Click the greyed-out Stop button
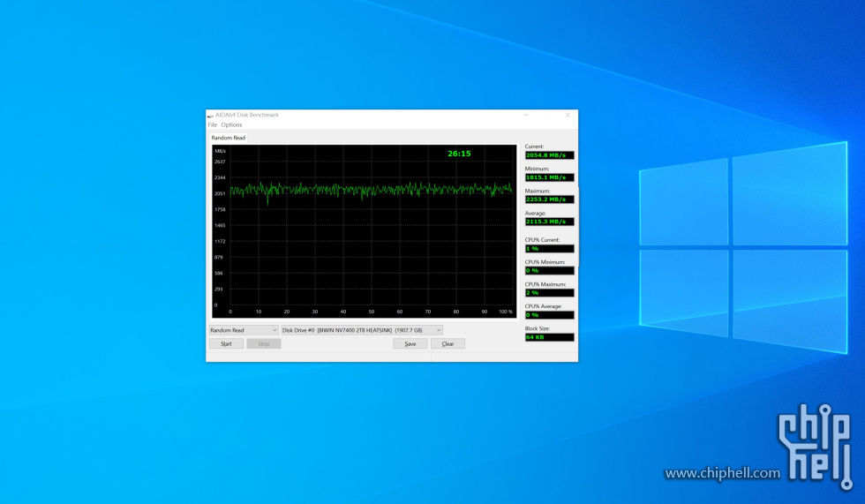The width and height of the screenshot is (865, 504). [x=264, y=343]
